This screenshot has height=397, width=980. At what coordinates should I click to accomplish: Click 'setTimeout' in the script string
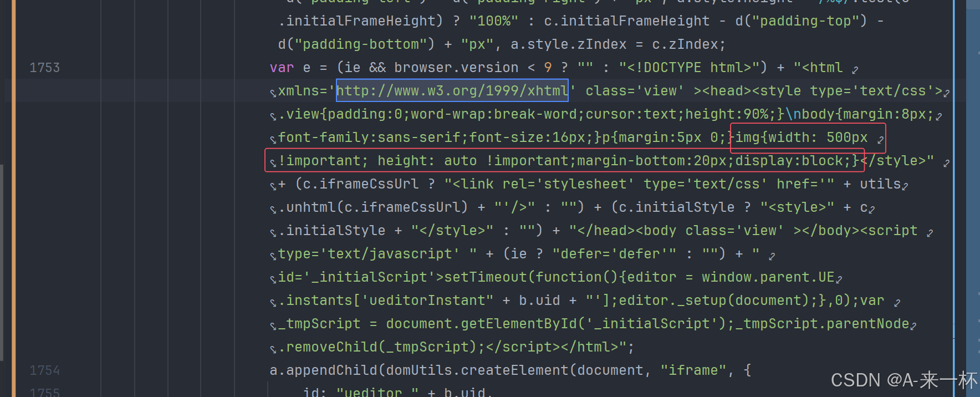tap(486, 277)
